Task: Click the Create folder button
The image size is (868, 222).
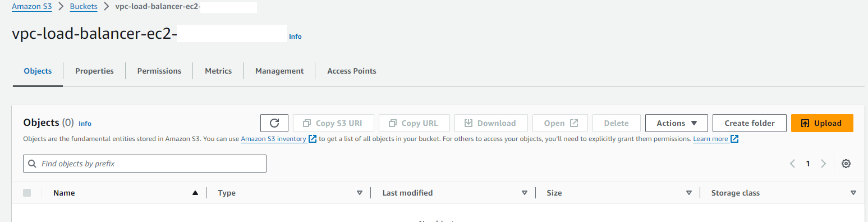Action: 750,123
